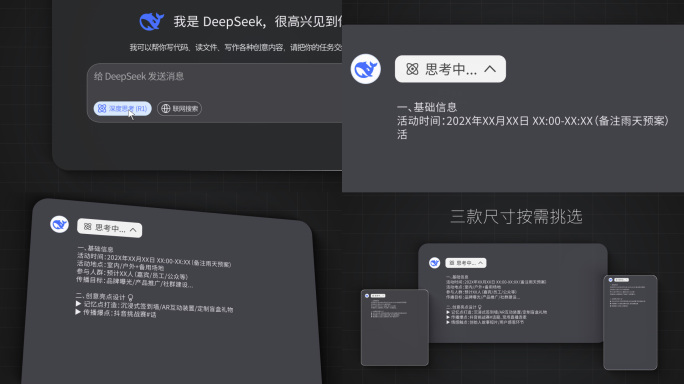Click the whale avatar in the wide center preview panel
The image size is (684, 384).
point(434,263)
